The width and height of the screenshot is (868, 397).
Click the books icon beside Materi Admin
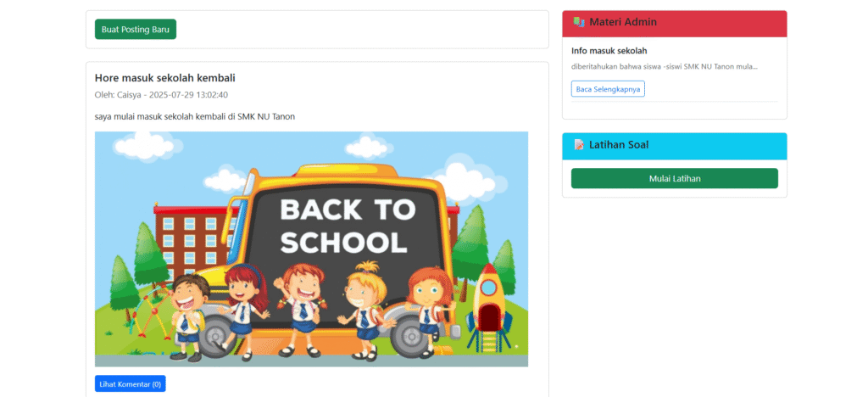coord(579,22)
